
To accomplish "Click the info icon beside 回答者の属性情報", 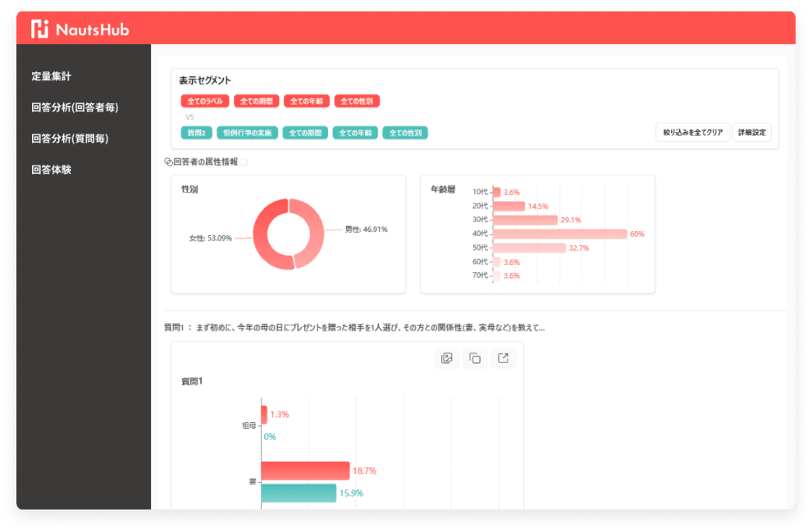I will tap(244, 162).
